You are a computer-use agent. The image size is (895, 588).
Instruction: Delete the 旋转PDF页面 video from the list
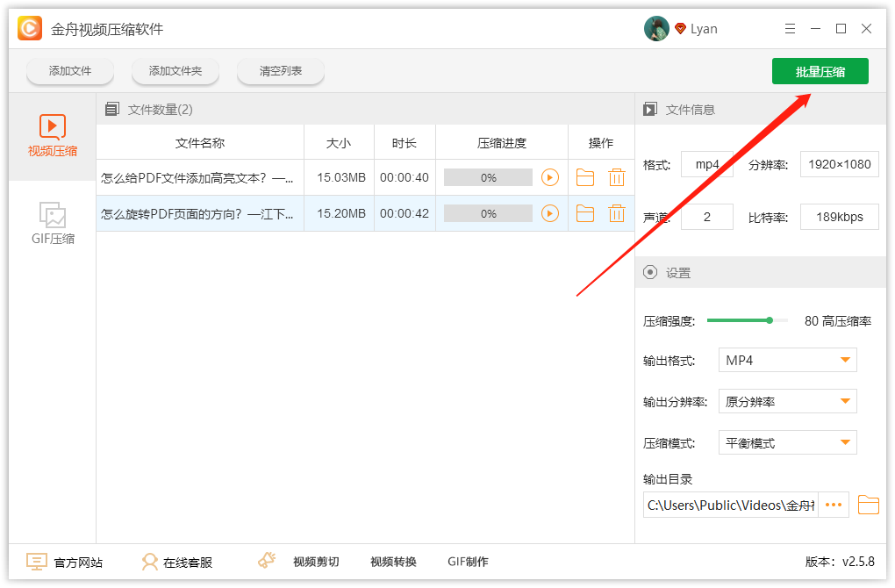617,213
